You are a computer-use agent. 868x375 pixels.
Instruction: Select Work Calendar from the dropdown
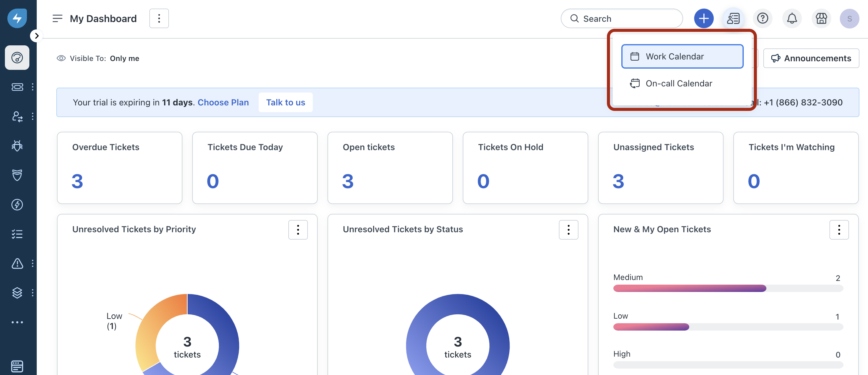point(682,57)
